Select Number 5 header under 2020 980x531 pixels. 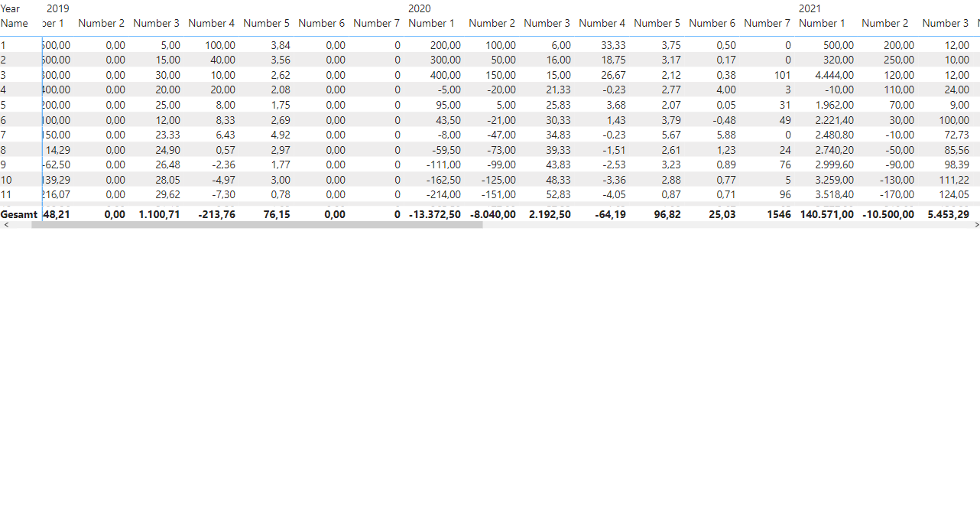[x=657, y=23]
